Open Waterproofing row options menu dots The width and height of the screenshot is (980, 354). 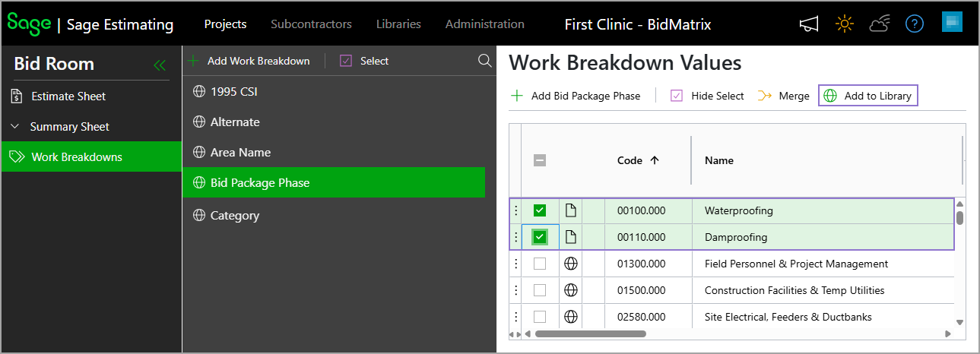[515, 210]
